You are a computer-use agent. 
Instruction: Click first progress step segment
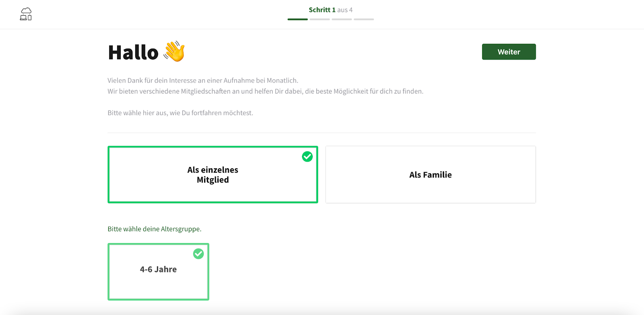tap(297, 19)
